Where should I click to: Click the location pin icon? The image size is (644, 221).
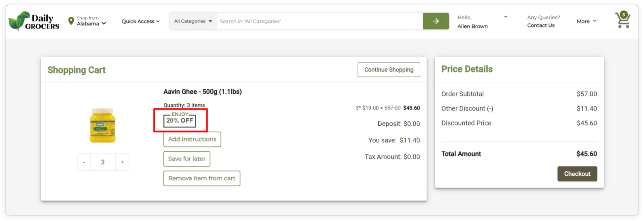(71, 21)
